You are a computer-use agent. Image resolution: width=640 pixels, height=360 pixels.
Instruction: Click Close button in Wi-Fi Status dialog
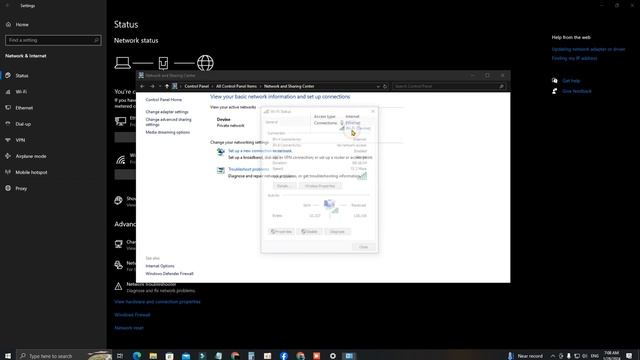[x=363, y=247]
